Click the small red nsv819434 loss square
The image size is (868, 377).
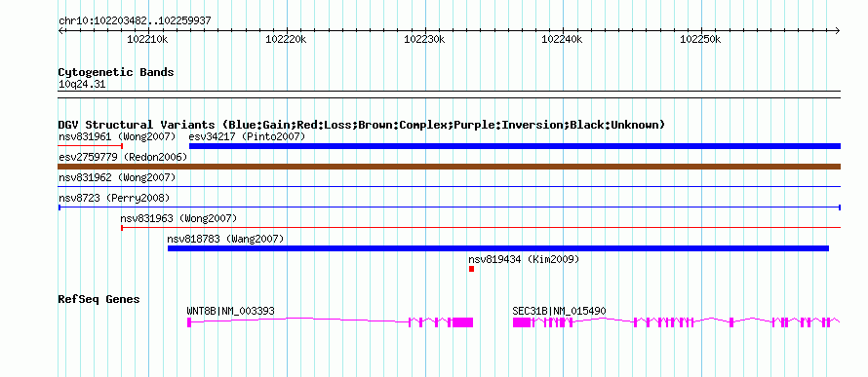point(472,269)
